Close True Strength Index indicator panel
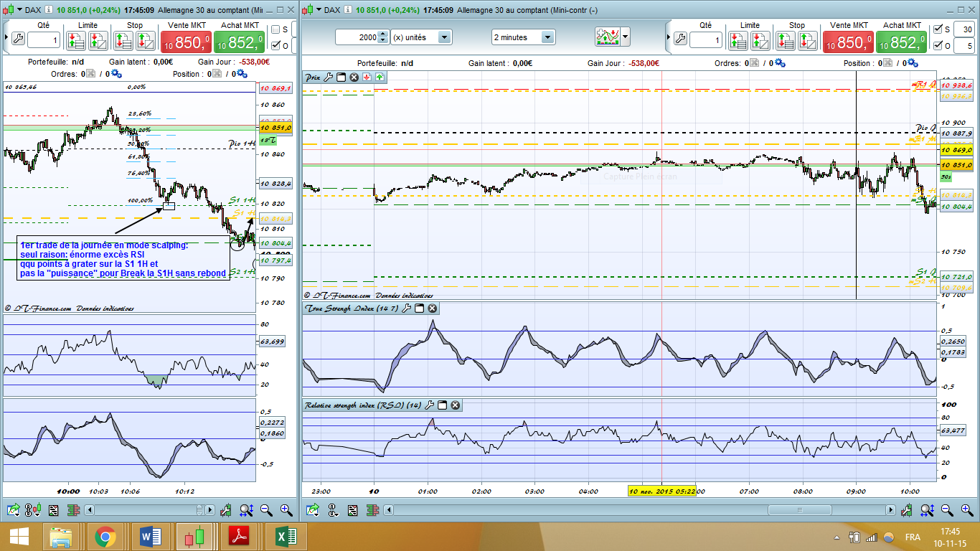Viewport: 980px width, 551px height. coord(433,308)
